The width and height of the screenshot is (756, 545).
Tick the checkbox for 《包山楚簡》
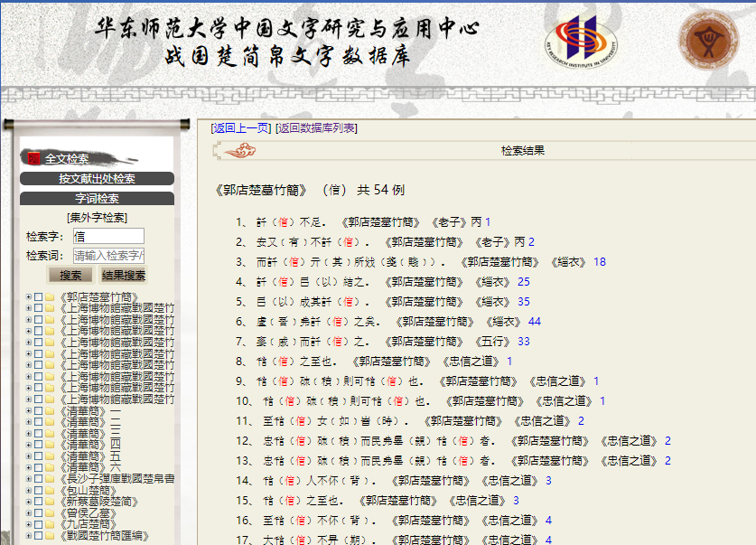(x=39, y=491)
